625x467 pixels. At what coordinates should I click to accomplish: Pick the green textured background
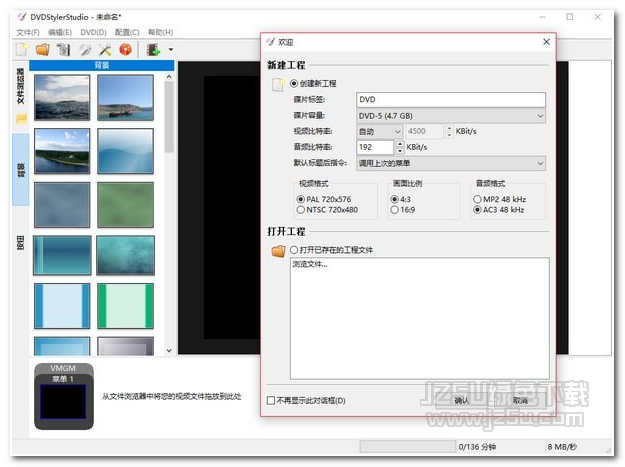point(125,205)
